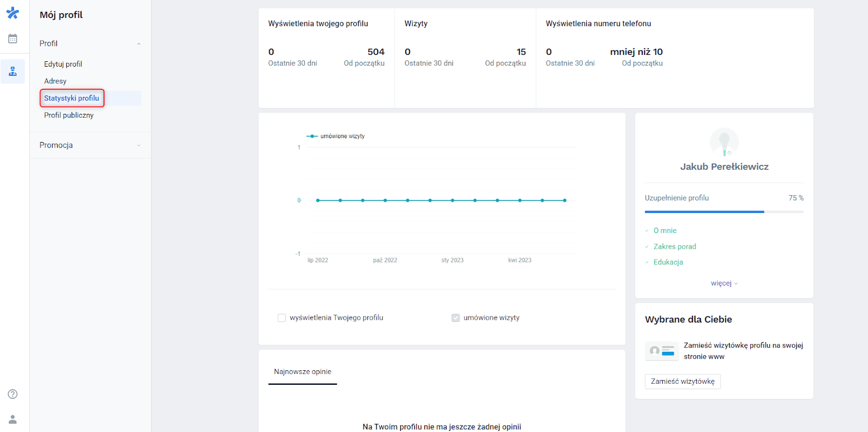The height and width of the screenshot is (432, 868).
Task: Click the business card widget icon
Action: click(x=662, y=351)
